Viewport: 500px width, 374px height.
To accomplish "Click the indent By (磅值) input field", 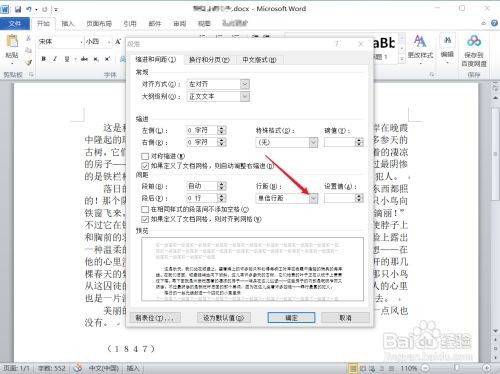I will pos(340,142).
